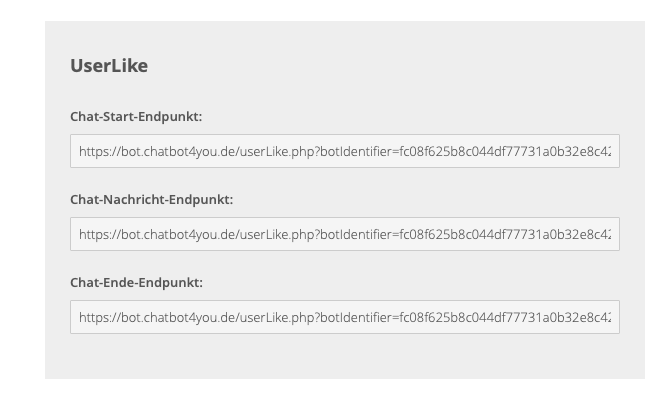Click the UserLike section heading
The width and height of the screenshot is (667, 417).
coord(109,66)
